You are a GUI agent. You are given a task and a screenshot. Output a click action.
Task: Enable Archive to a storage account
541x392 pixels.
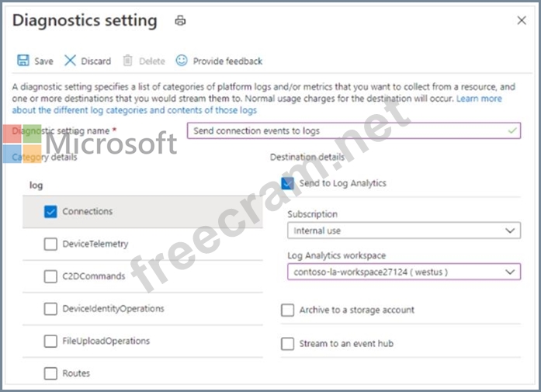point(287,310)
